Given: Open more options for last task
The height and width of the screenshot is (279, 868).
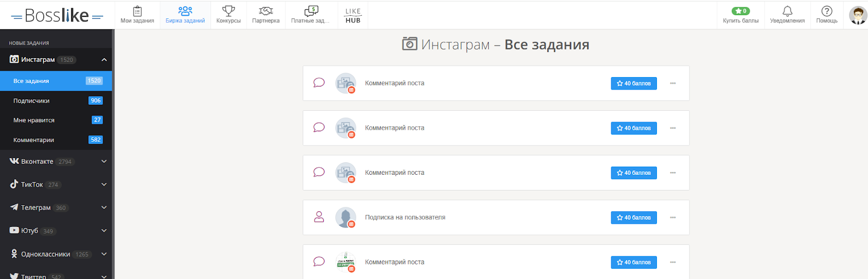Looking at the screenshot, I should (673, 262).
